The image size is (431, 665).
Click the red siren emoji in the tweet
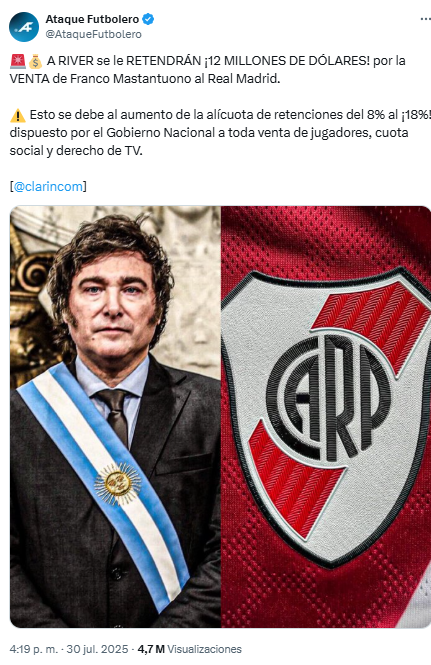(18, 61)
